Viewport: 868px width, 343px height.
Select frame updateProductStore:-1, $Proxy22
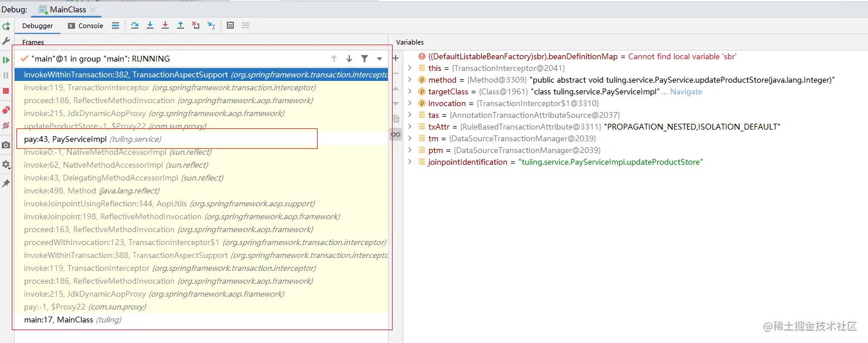click(201, 126)
